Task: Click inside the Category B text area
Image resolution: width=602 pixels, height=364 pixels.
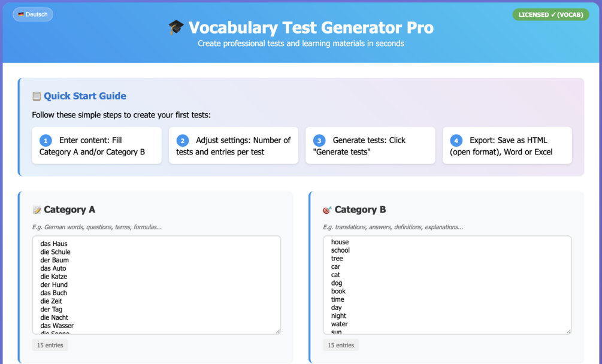Action: [447, 284]
